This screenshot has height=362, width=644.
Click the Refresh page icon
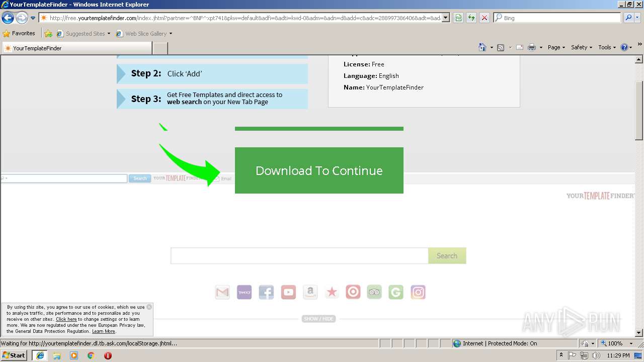(471, 18)
